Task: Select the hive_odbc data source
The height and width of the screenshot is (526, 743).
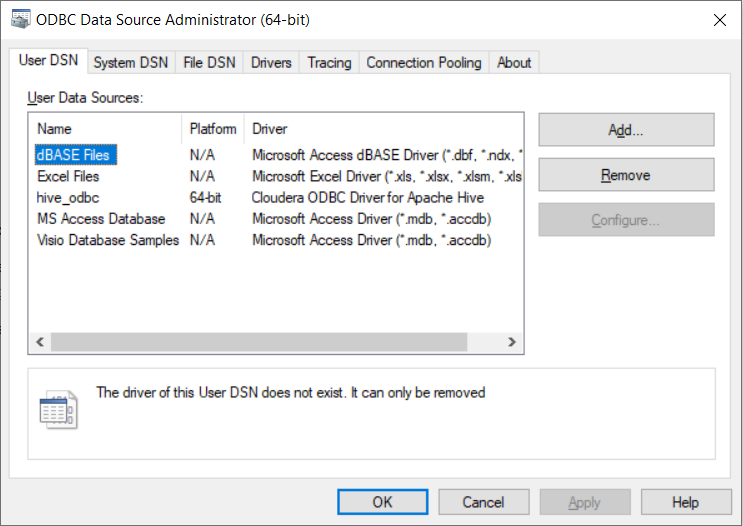Action: (68, 198)
